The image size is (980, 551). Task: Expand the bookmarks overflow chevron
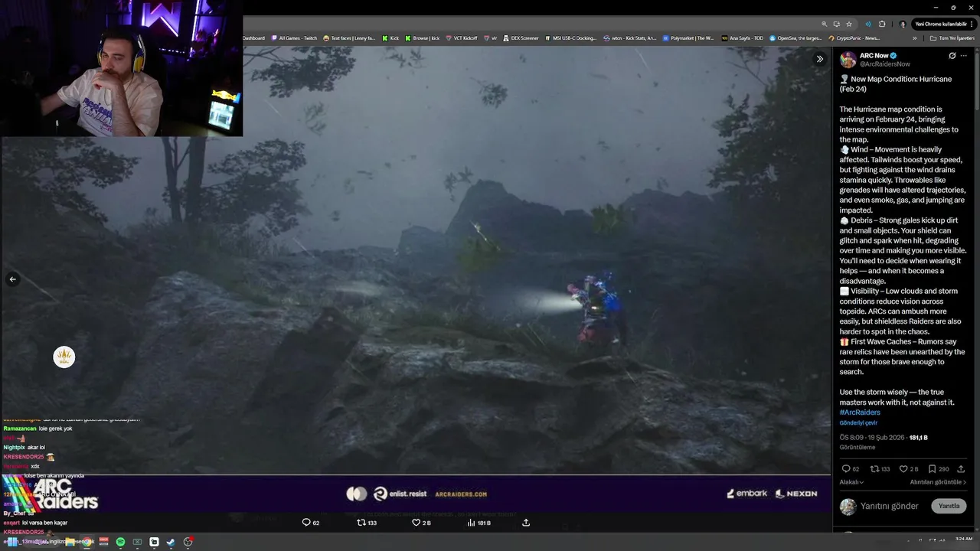click(x=914, y=38)
